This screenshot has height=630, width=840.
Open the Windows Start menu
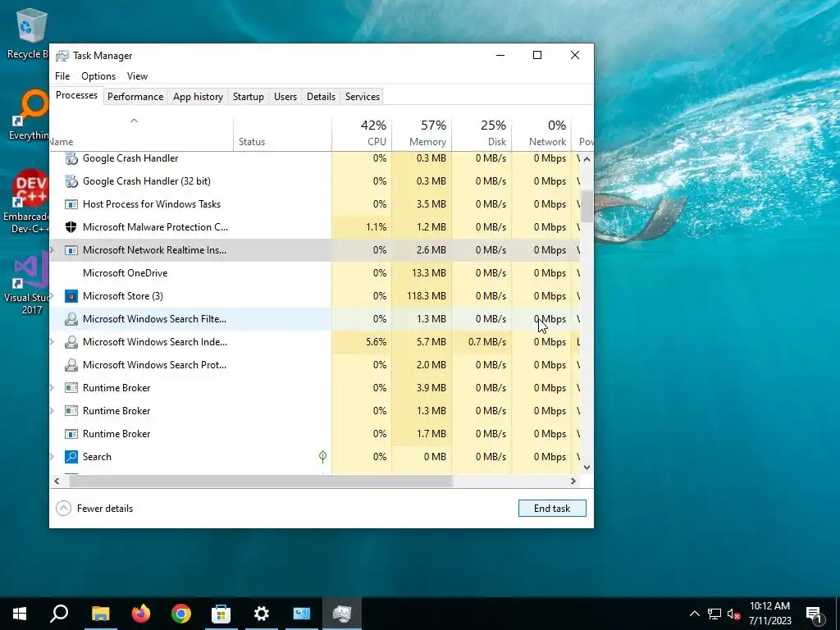click(x=20, y=614)
